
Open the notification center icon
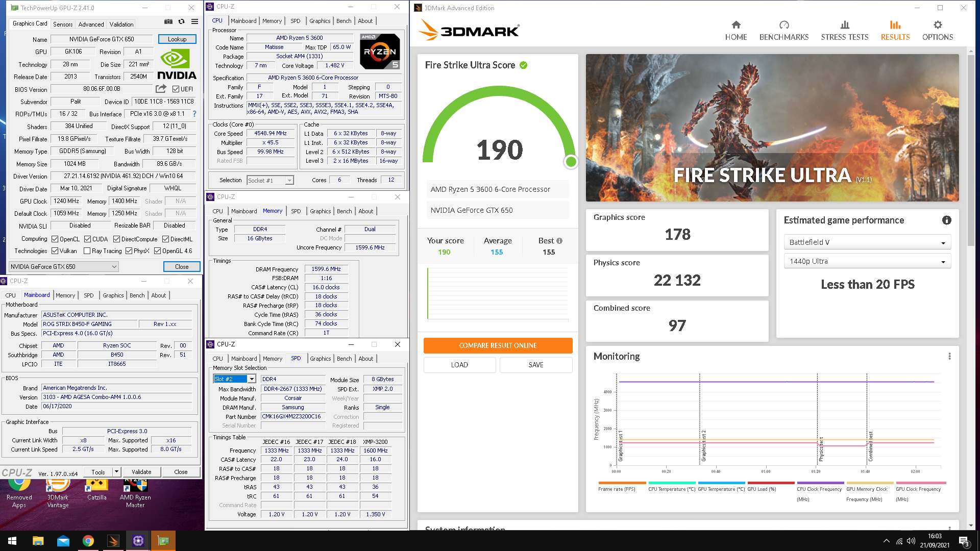[x=964, y=541]
